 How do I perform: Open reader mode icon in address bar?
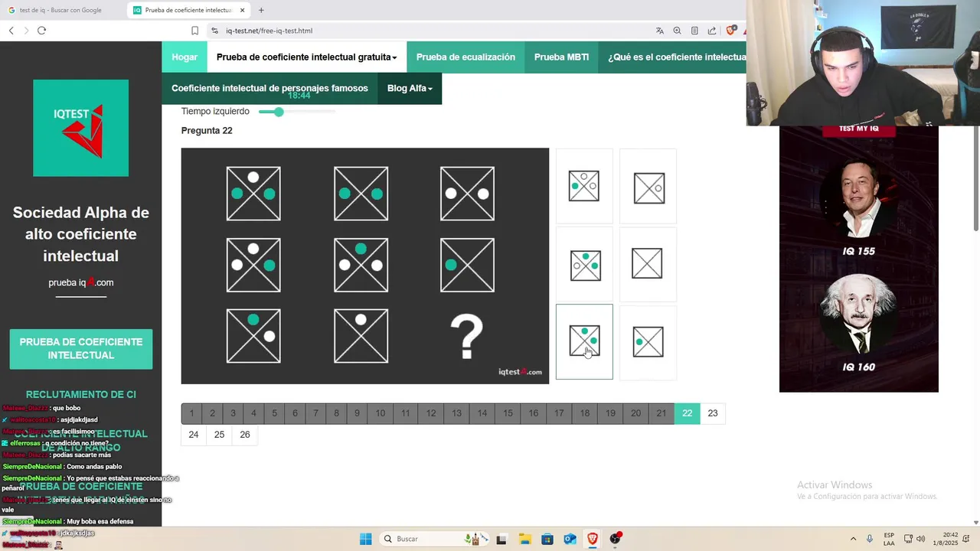(x=694, y=31)
